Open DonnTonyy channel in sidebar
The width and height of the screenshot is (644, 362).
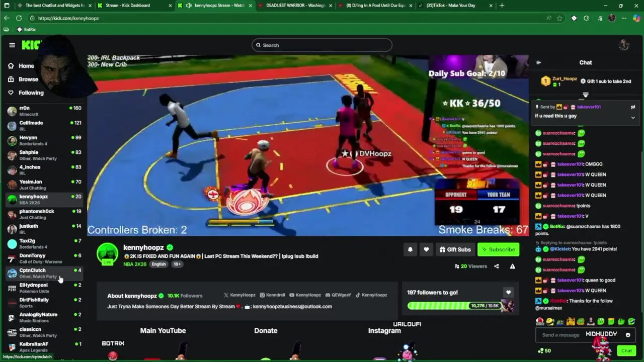[x=44, y=258]
